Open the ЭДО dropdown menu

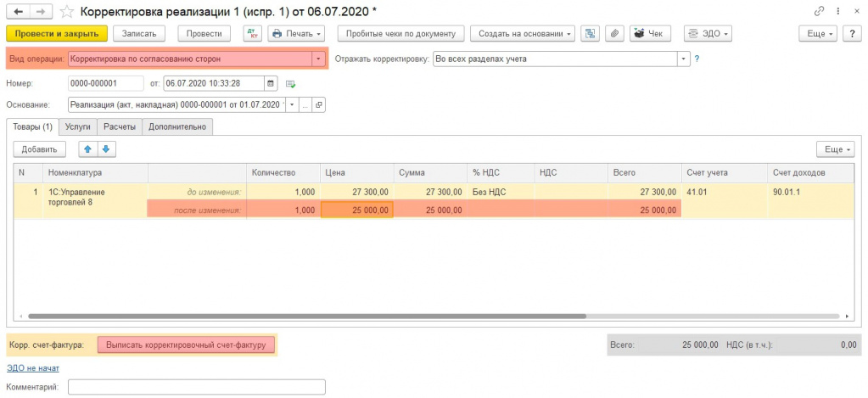click(x=708, y=34)
